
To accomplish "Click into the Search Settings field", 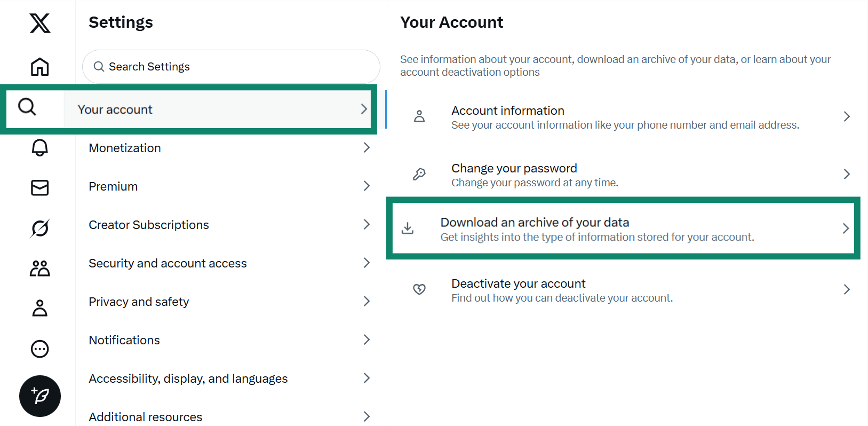I will coord(231,67).
